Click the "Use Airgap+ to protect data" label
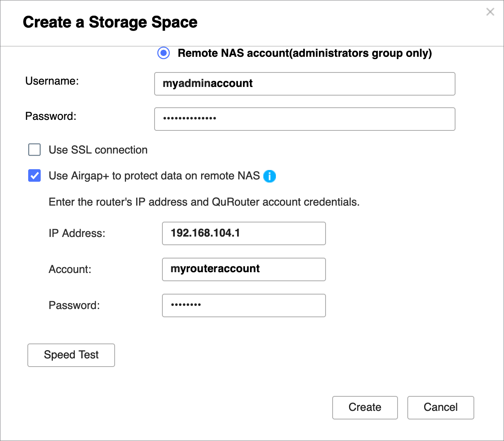The width and height of the screenshot is (504, 441). (x=154, y=176)
